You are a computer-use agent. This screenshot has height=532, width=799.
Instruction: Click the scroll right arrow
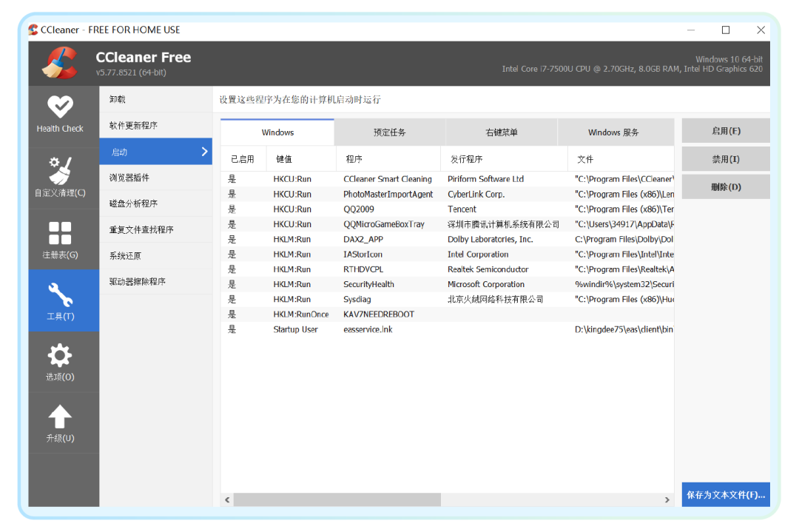point(667,500)
